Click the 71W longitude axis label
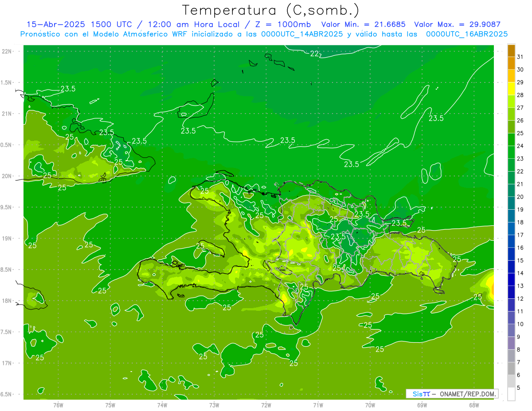 coord(318,405)
